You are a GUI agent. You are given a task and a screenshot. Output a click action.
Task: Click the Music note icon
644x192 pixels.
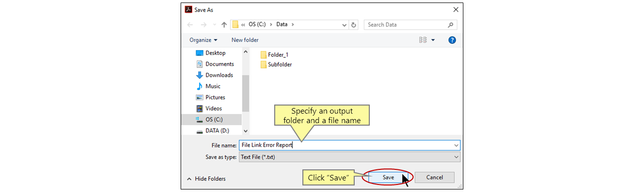pyautogui.click(x=199, y=86)
